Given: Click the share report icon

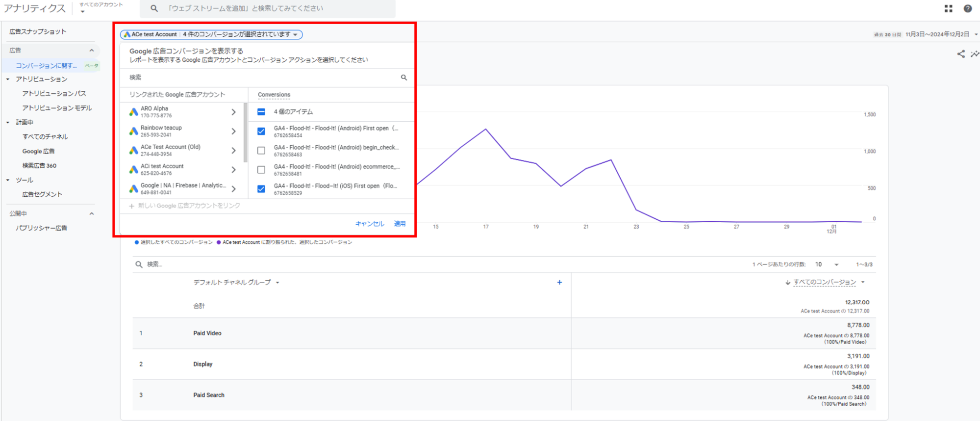Looking at the screenshot, I should pyautogui.click(x=960, y=54).
